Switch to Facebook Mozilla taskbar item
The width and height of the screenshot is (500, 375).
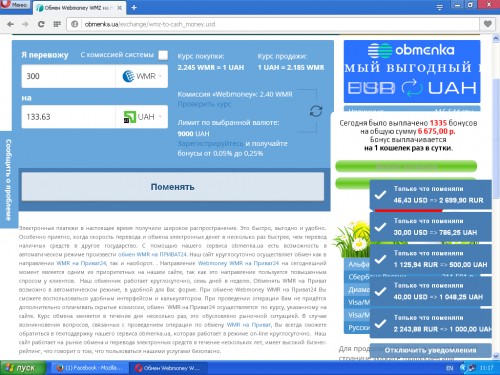pyautogui.click(x=89, y=368)
